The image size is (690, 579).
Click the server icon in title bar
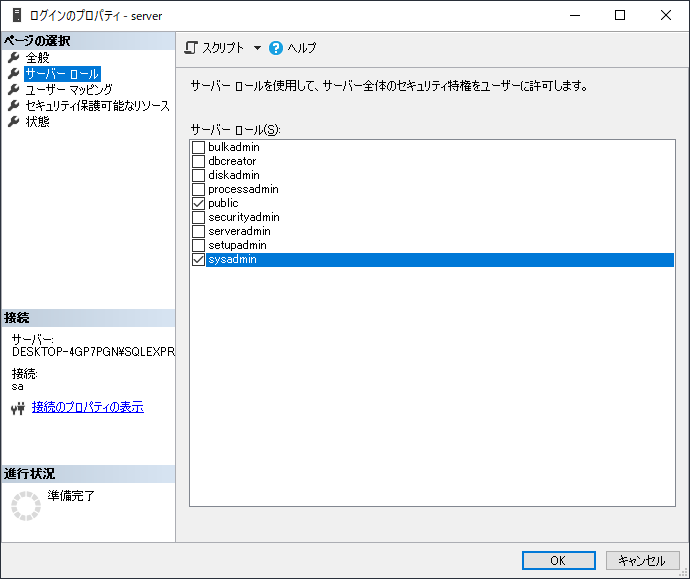(17, 15)
